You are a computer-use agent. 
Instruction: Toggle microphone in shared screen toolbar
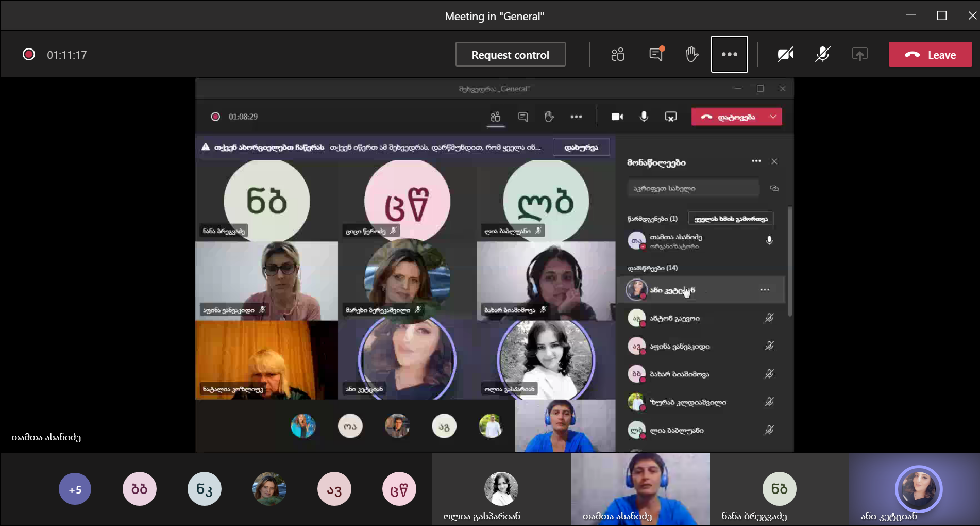tap(644, 117)
